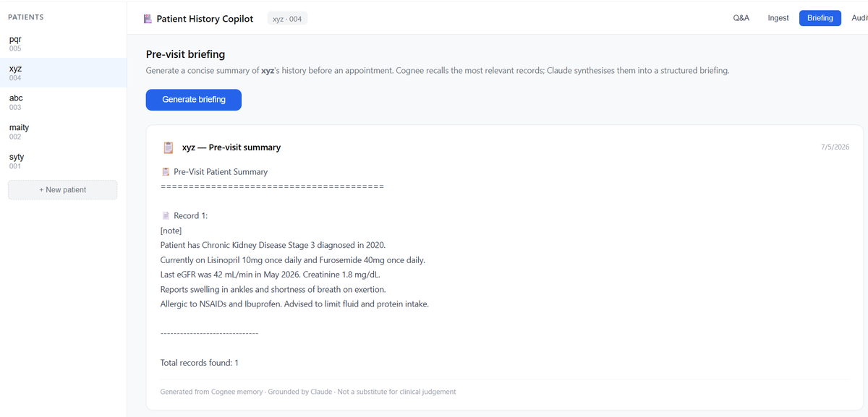Click the document icon next to Record 1
Screen dimensions: 868x417
click(x=166, y=216)
